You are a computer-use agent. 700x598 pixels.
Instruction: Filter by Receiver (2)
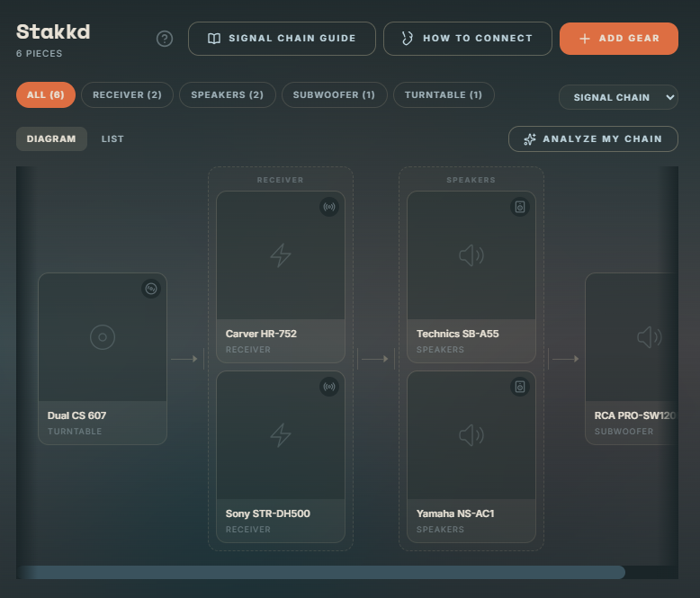pos(127,94)
